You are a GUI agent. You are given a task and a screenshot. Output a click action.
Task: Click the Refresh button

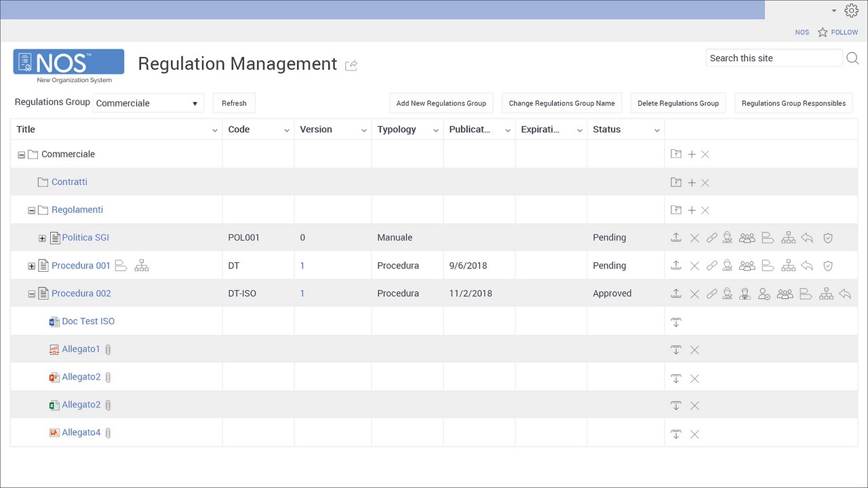(x=234, y=104)
